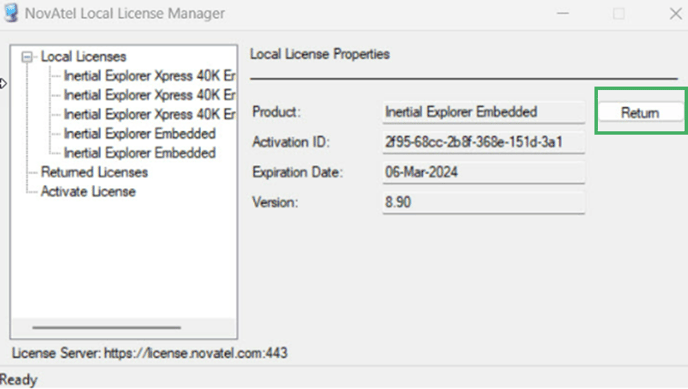The width and height of the screenshot is (688, 389).
Task: Select first Inertial Explorer Embedded license
Action: [140, 134]
